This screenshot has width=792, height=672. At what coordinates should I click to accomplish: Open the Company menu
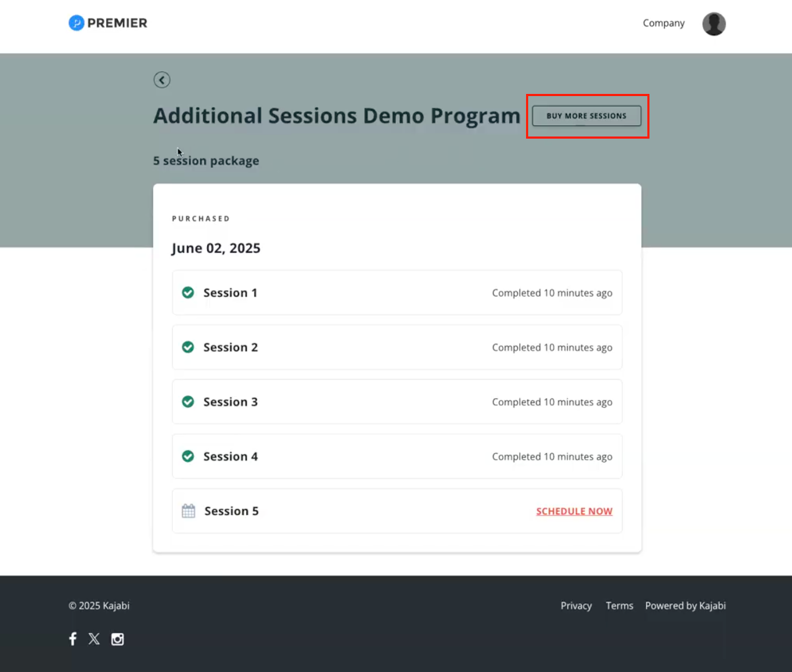coord(663,23)
